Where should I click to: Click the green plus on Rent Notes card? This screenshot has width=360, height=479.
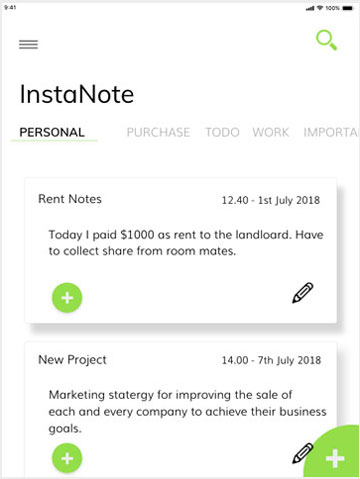pos(67,298)
